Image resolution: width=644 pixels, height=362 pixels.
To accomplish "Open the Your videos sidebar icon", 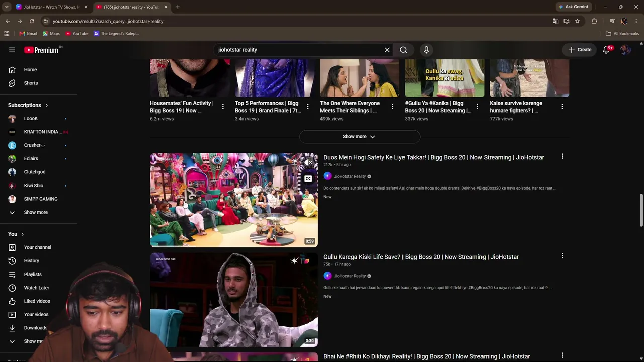I will click(x=12, y=314).
